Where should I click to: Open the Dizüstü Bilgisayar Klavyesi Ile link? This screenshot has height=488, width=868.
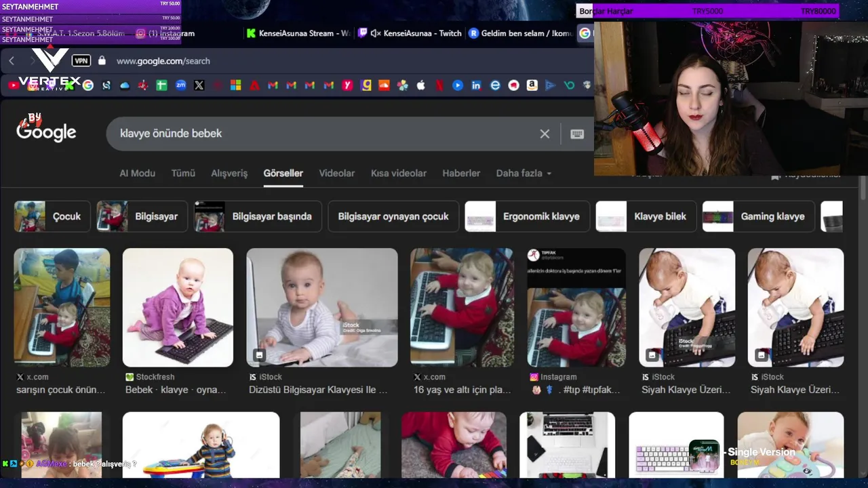[x=318, y=390]
